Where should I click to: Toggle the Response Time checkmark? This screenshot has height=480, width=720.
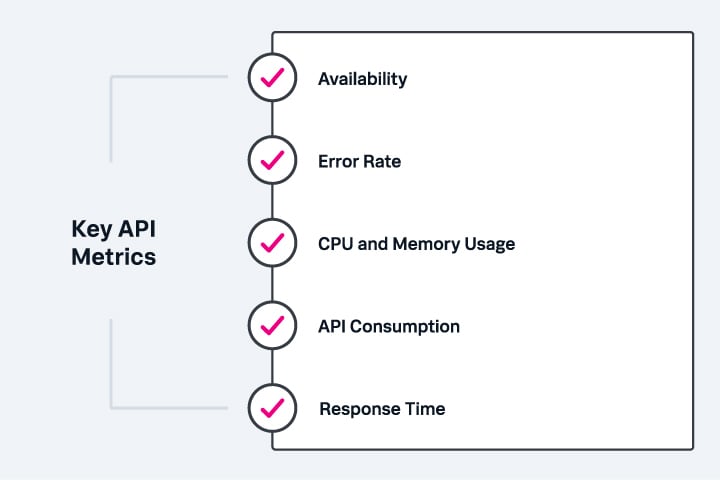[272, 408]
